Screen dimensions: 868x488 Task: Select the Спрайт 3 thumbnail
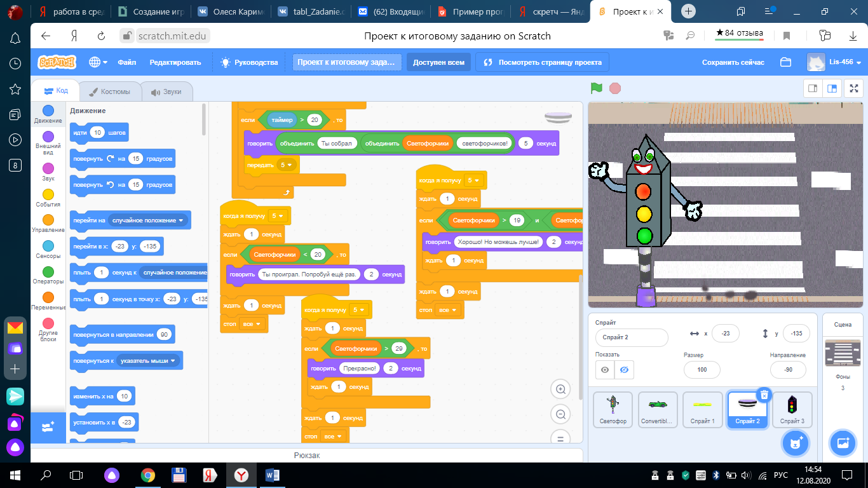(x=792, y=409)
